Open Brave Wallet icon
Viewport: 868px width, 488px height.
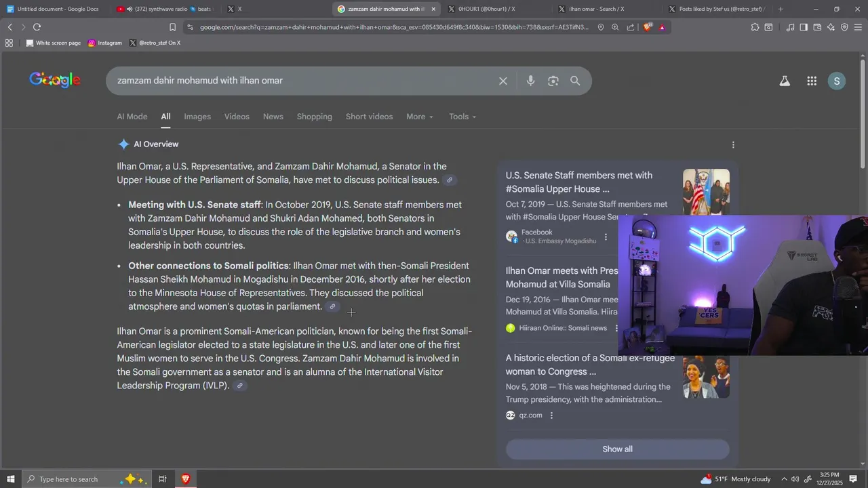(x=817, y=27)
